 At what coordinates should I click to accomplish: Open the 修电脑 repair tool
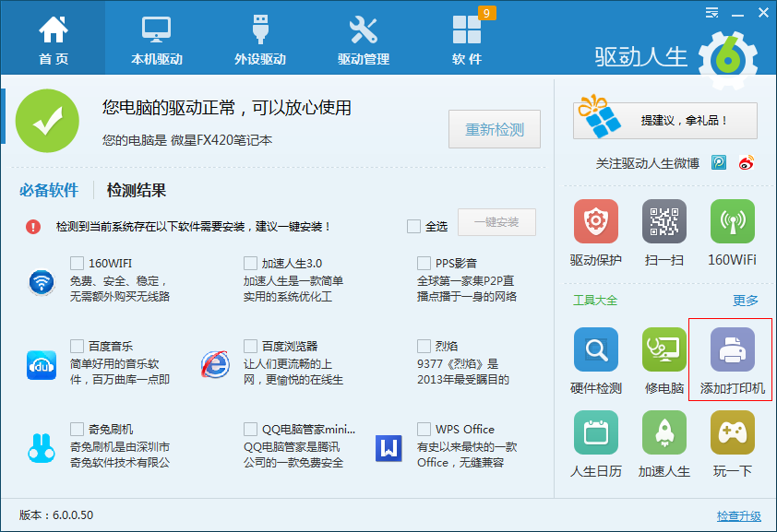click(664, 349)
